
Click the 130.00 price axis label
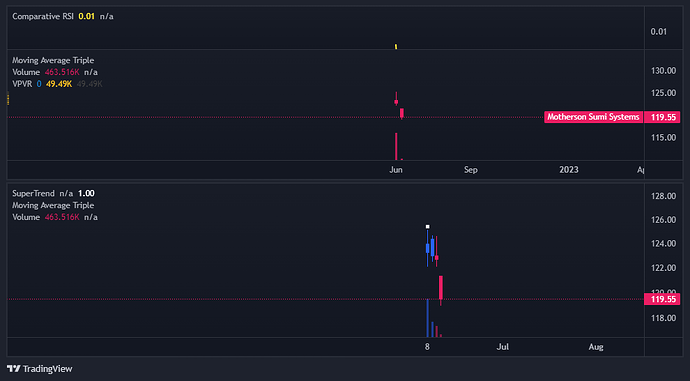click(663, 70)
